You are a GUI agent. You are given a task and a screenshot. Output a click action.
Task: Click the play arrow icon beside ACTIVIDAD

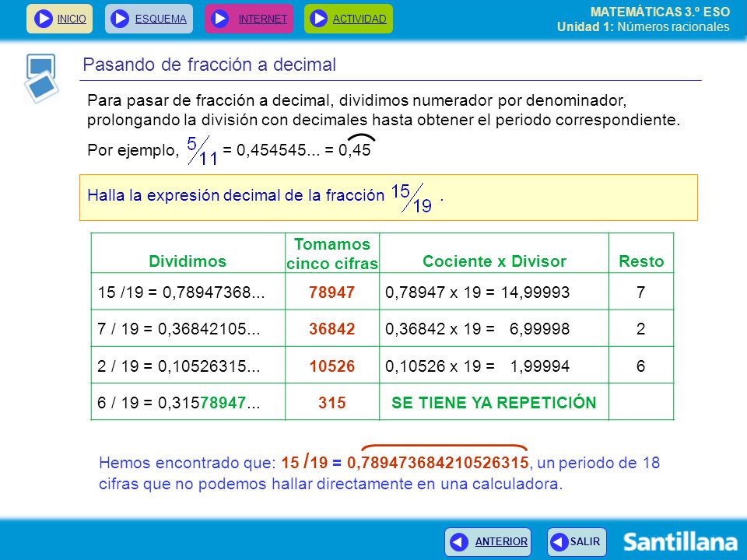[x=318, y=19]
